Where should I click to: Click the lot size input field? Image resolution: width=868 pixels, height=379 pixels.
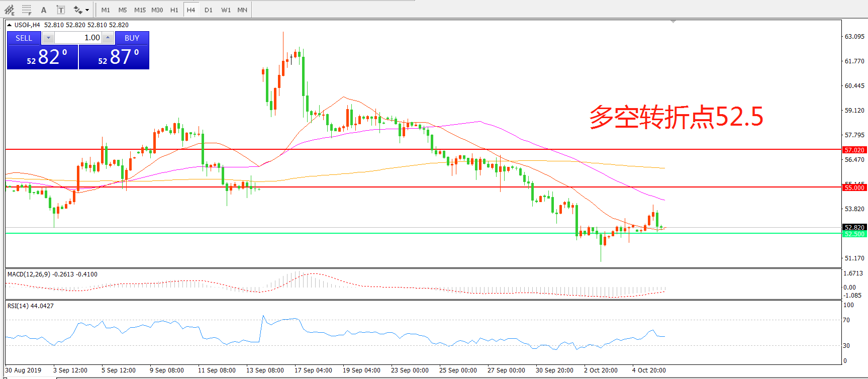click(x=78, y=38)
